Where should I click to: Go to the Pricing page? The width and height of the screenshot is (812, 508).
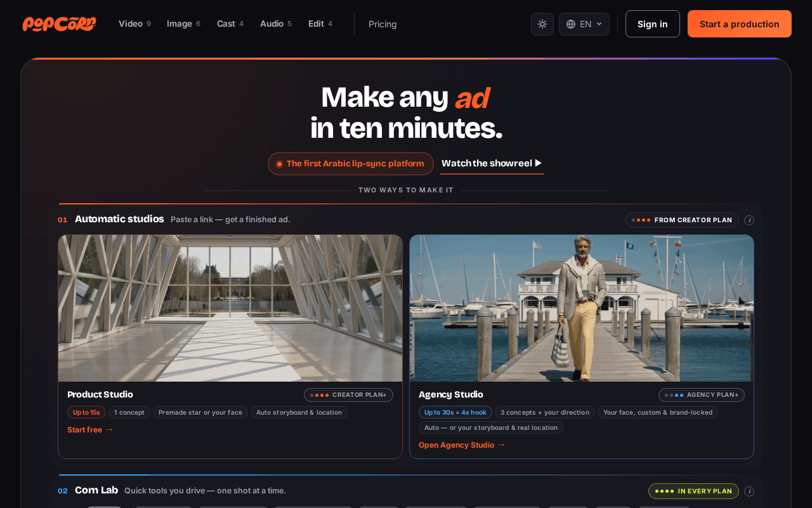(x=383, y=24)
